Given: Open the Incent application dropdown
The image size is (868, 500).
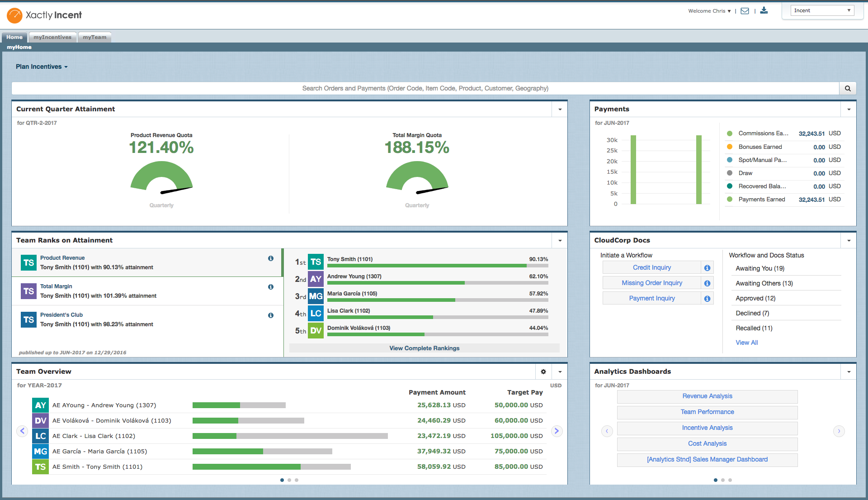Looking at the screenshot, I should pyautogui.click(x=822, y=10).
